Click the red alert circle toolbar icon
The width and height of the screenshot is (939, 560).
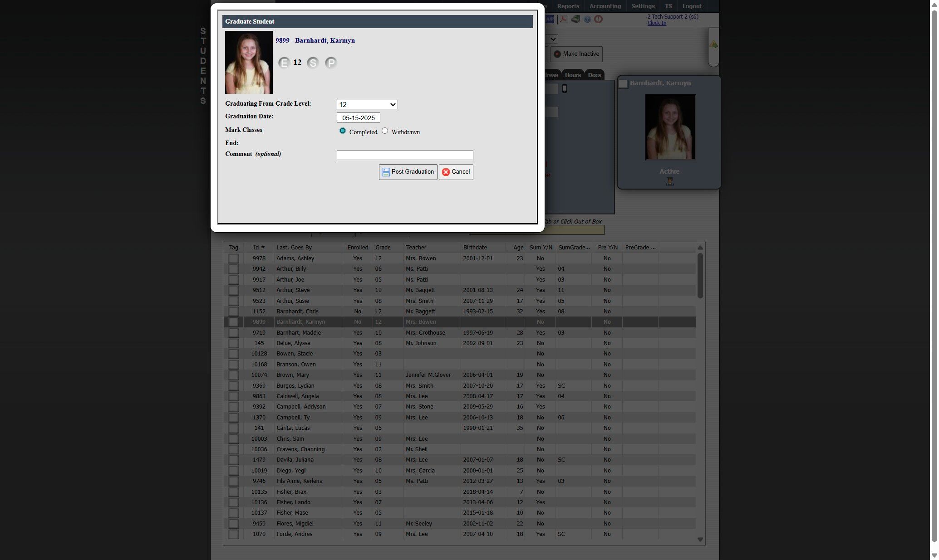(598, 19)
